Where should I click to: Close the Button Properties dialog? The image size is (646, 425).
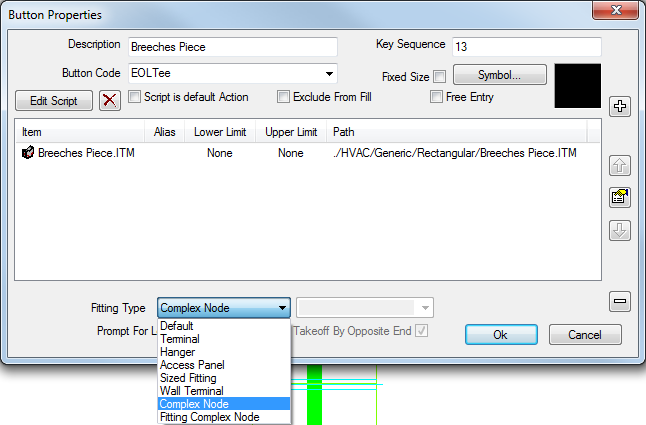(616, 10)
